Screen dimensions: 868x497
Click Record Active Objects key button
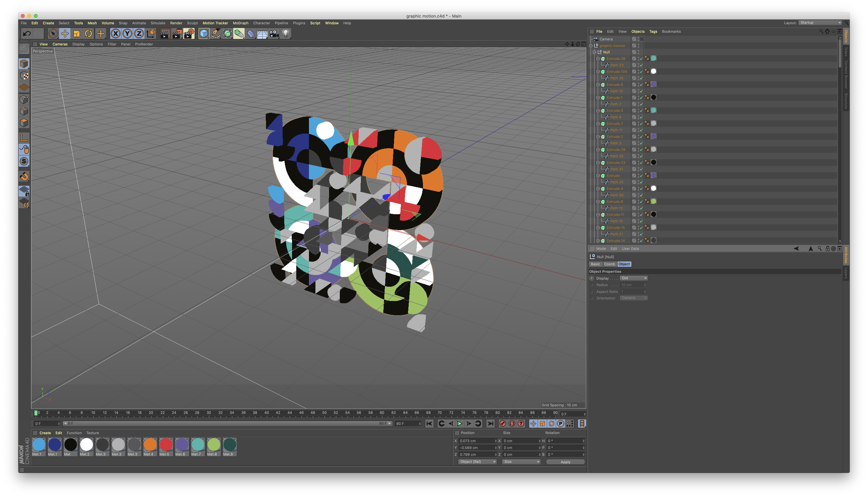503,424
